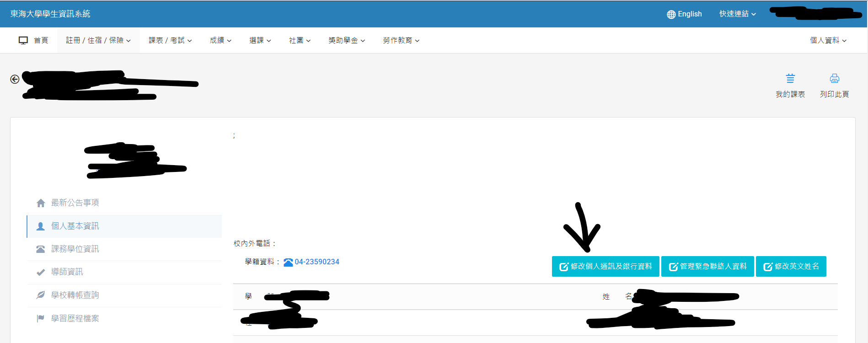
Task: Open 導師資訊 in the sidebar
Action: (124, 272)
